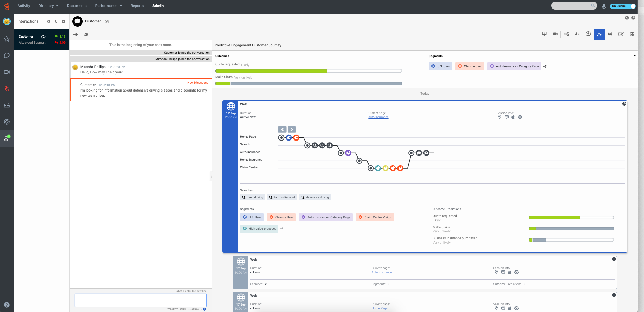Click the Quote requested prediction progress bar
Screen dimensions: 644x312
click(x=571, y=217)
